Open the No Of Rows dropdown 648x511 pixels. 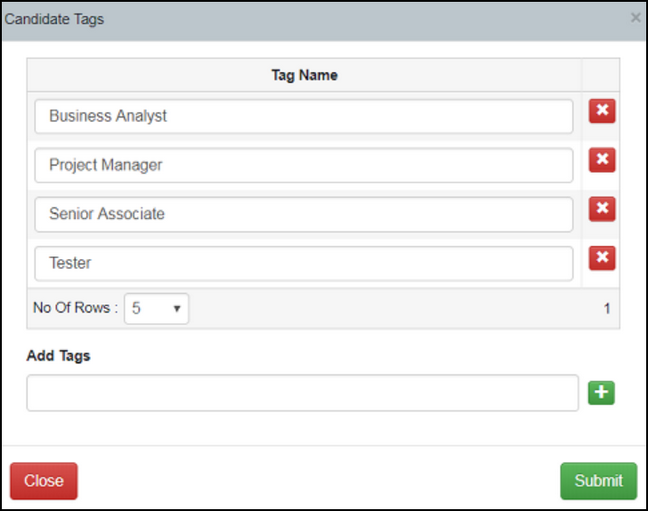(x=156, y=308)
